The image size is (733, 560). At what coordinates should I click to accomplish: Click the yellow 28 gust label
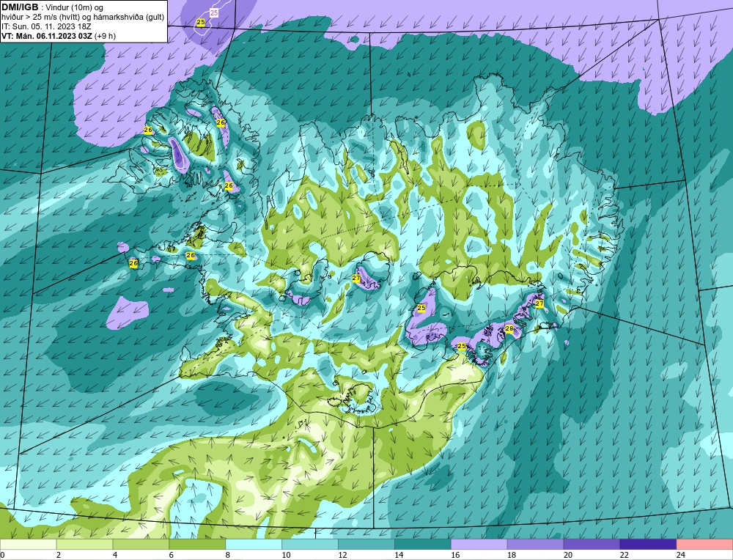tap(509, 329)
